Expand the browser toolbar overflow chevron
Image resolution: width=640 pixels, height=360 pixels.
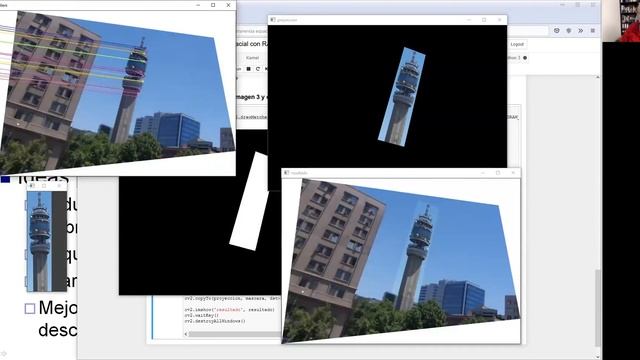coord(580,31)
